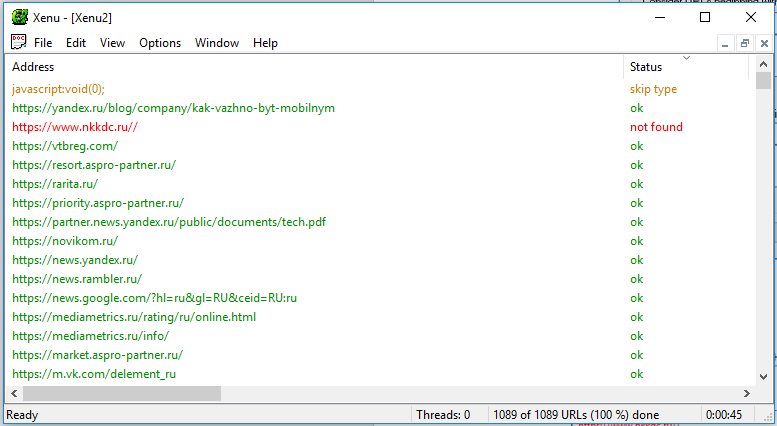This screenshot has width=777, height=426.
Task: Open the Help menu
Action: (x=265, y=43)
